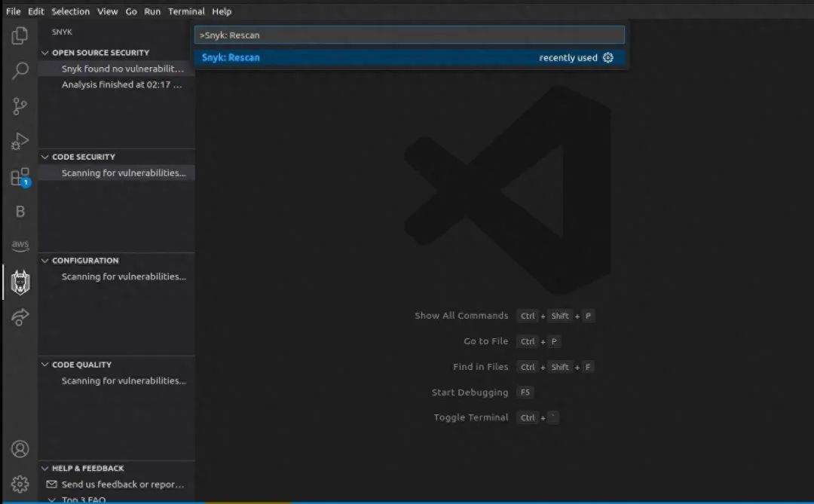Open the Live Share arrow icon

[20, 316]
